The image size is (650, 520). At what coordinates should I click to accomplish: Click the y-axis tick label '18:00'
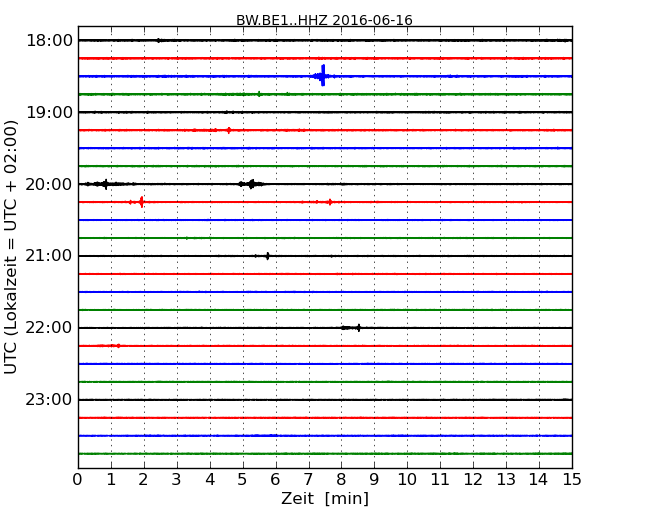[x=49, y=41]
